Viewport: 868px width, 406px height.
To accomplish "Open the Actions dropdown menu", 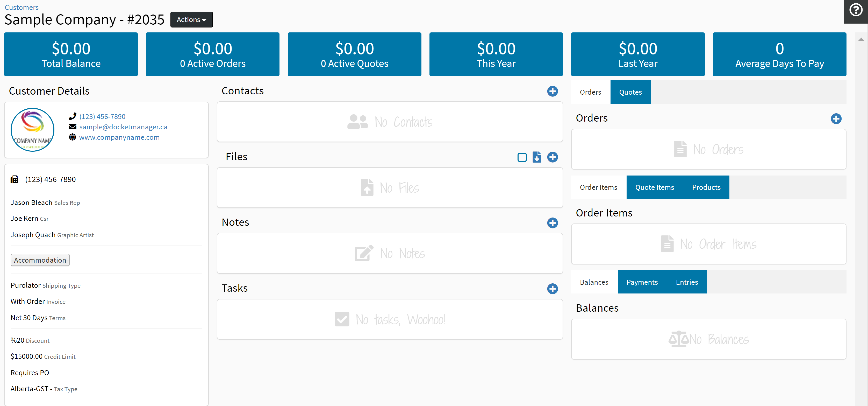I will click(x=191, y=19).
